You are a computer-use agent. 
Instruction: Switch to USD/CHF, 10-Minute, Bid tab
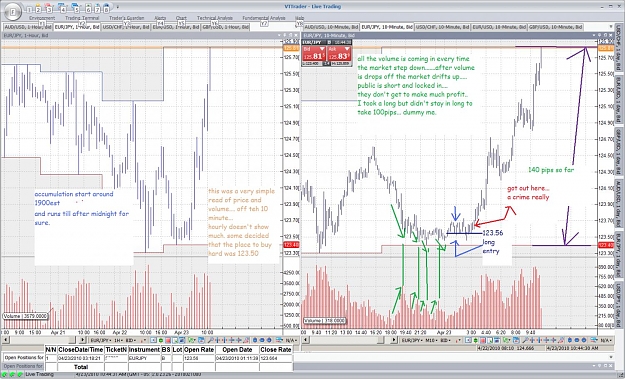pyautogui.click(x=442, y=27)
